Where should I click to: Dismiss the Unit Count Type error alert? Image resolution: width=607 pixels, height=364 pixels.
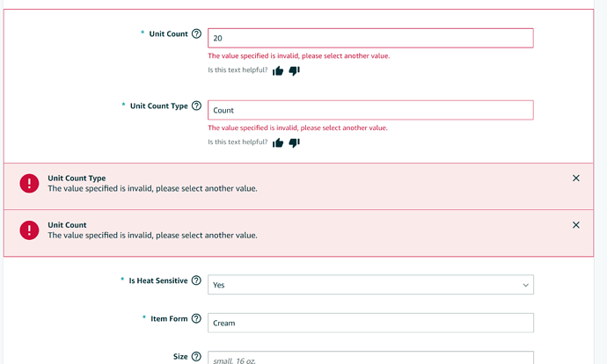pos(576,178)
